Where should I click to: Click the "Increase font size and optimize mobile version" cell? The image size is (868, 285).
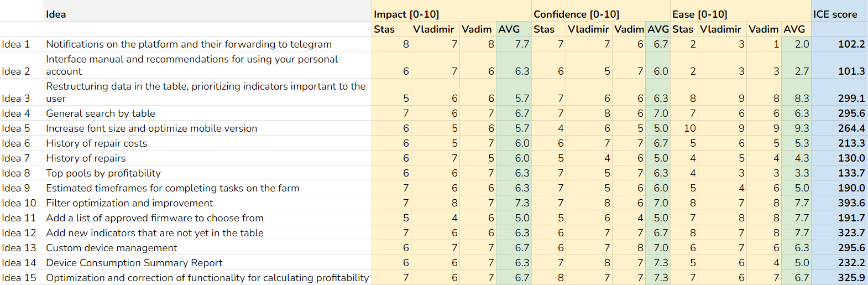pyautogui.click(x=151, y=128)
